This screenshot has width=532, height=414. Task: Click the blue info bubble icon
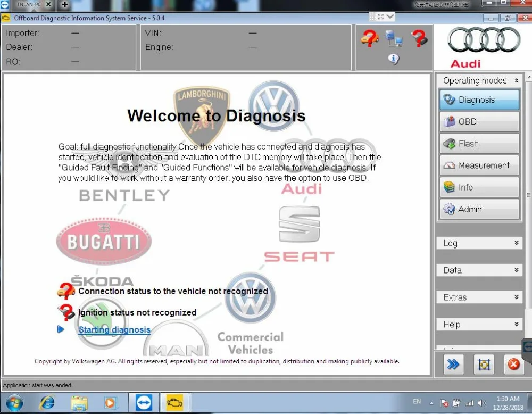click(x=394, y=59)
